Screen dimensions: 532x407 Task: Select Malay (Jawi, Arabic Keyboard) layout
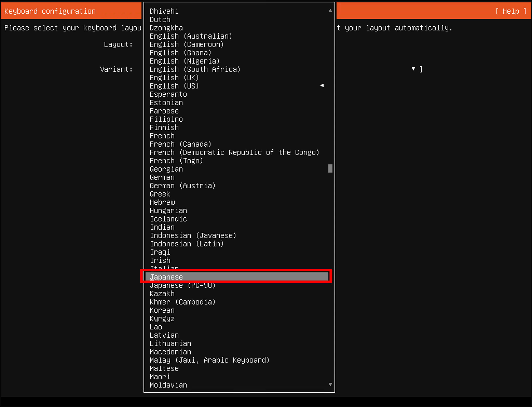(x=210, y=360)
